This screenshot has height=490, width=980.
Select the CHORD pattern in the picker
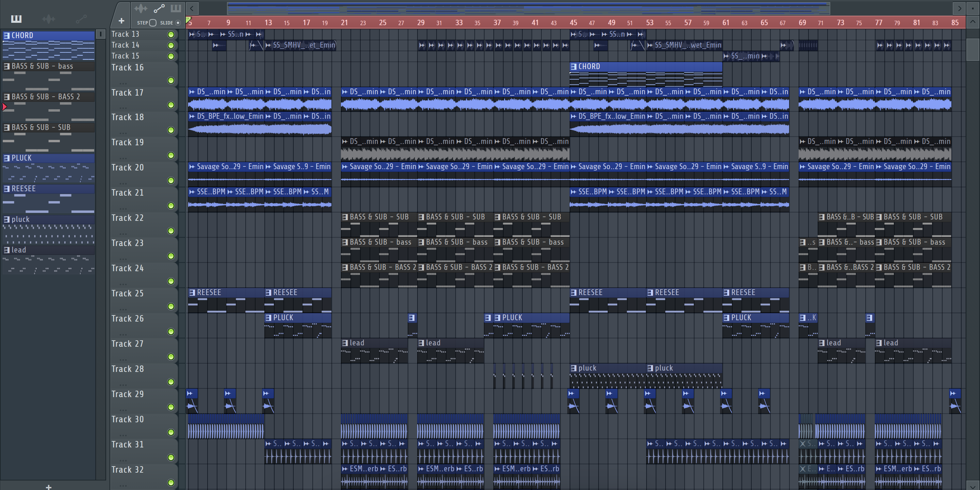click(x=48, y=46)
